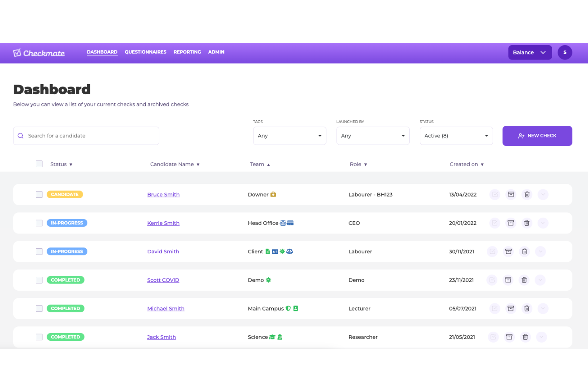Select the David Smith row checkbox
The height and width of the screenshot is (392, 588).
pos(39,251)
